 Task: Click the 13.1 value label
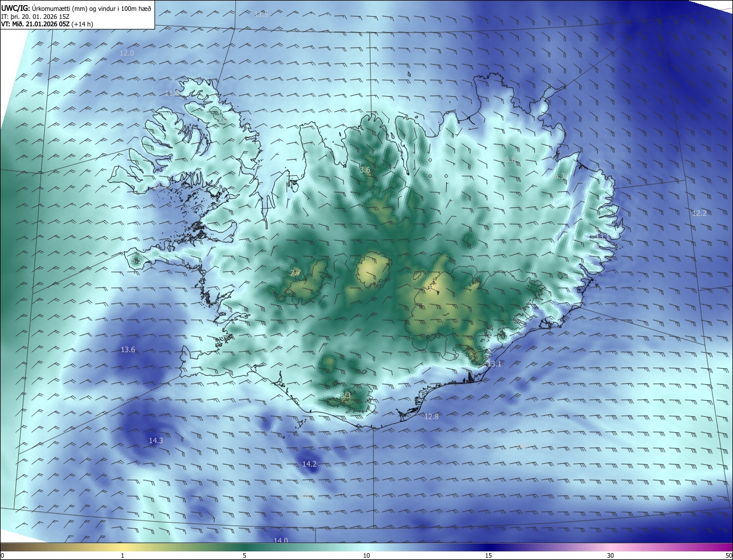click(x=494, y=364)
